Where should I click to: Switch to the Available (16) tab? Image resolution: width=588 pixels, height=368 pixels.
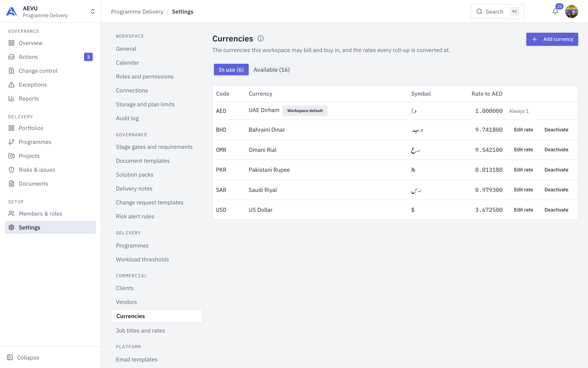tap(272, 70)
